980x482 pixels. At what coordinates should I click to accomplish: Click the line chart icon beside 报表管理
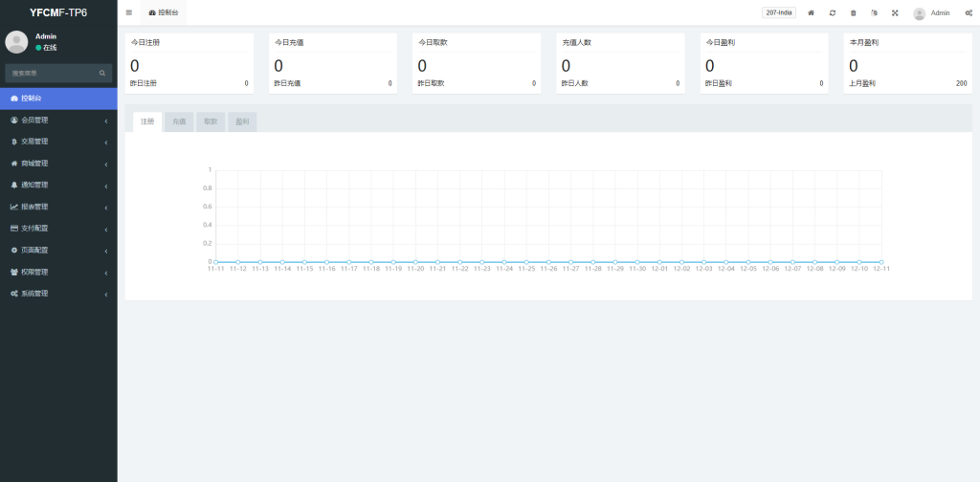click(x=14, y=207)
